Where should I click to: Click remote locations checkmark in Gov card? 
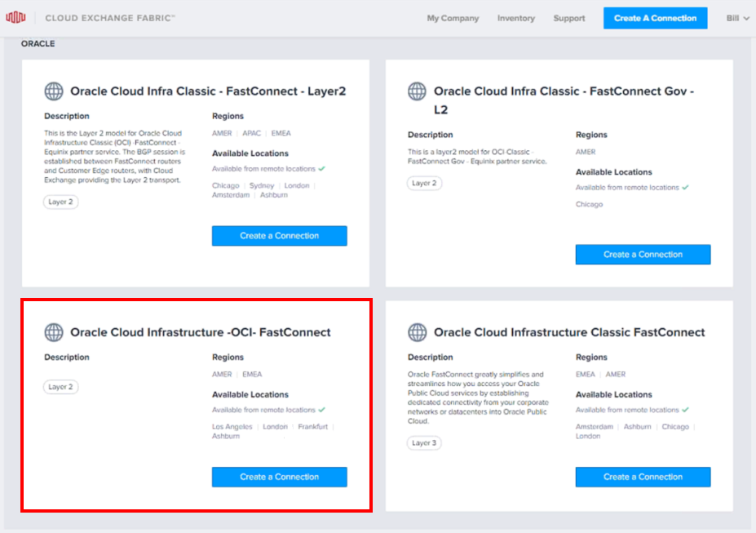(x=686, y=187)
